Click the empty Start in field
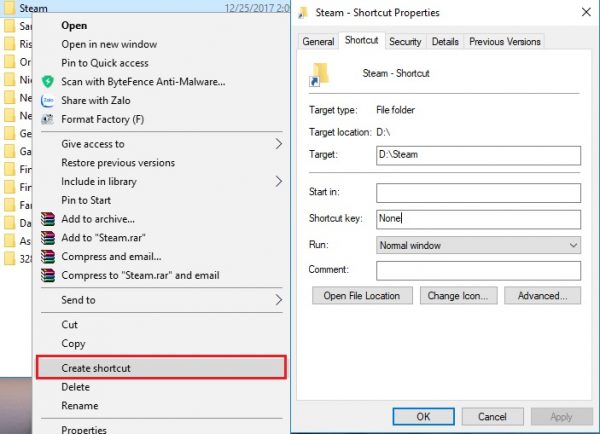Screen dimensions: 600x434 (478, 193)
